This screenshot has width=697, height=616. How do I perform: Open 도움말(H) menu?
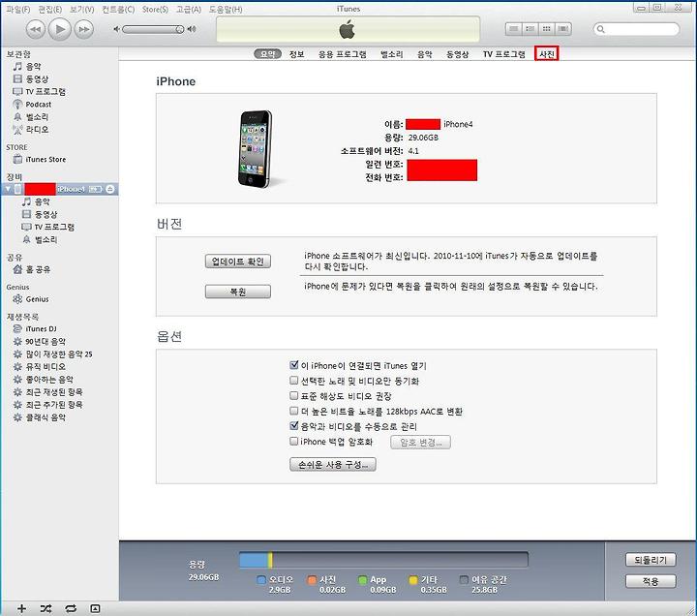coord(226,9)
